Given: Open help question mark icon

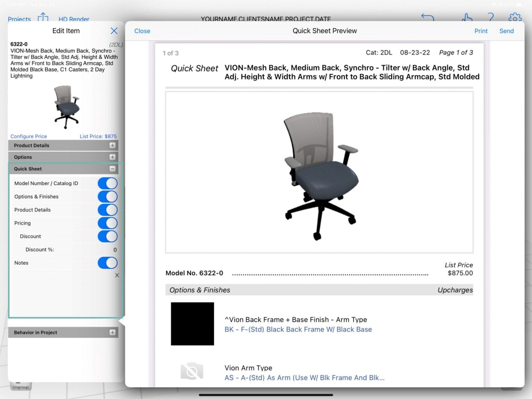Looking at the screenshot, I should [x=491, y=17].
